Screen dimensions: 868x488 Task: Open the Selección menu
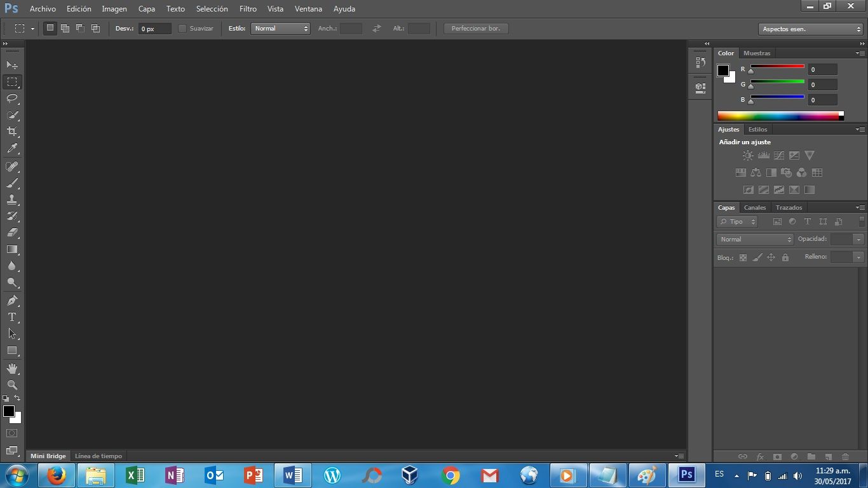coord(212,9)
